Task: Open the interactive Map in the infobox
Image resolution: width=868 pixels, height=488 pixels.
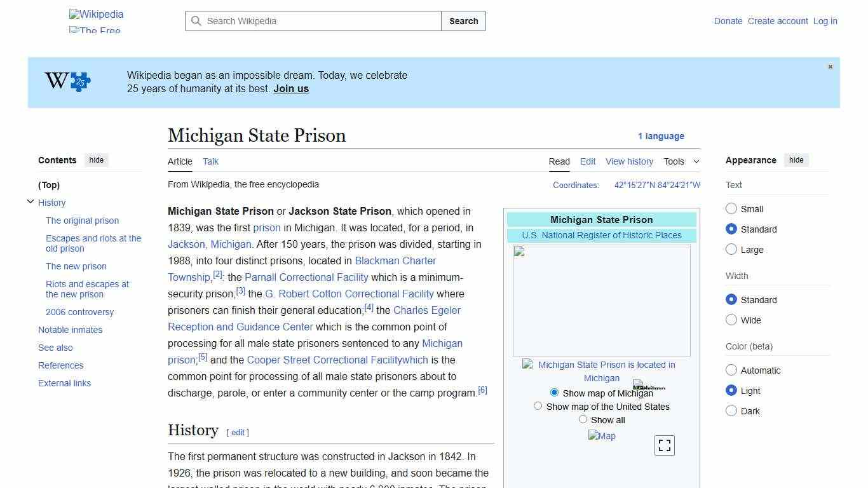Action: pyautogui.click(x=602, y=436)
